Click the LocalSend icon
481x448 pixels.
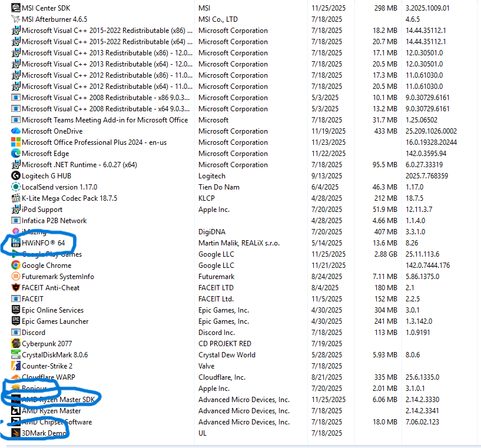(16, 187)
